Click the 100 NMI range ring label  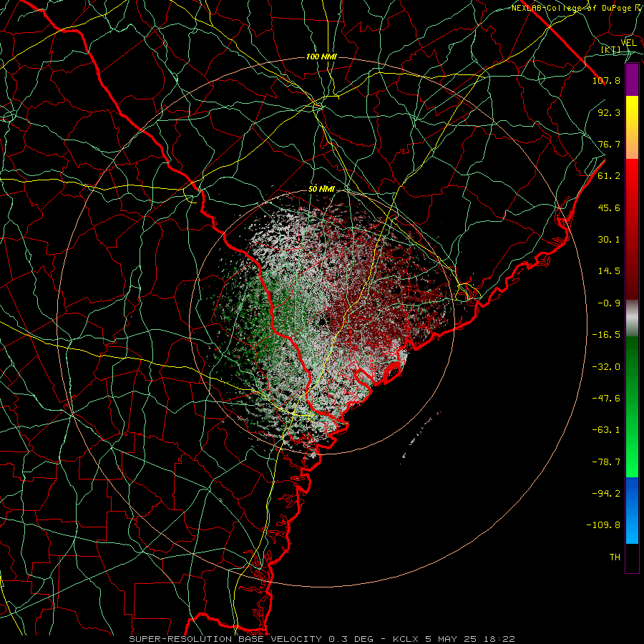pyautogui.click(x=321, y=57)
